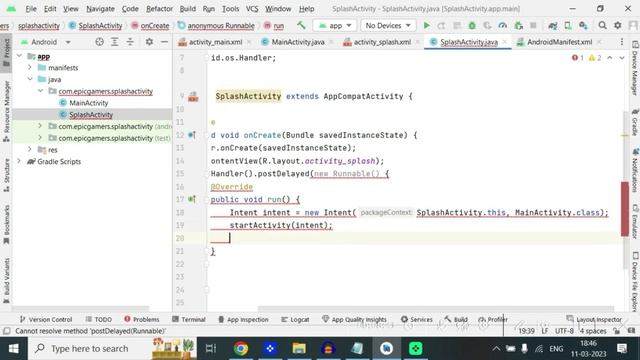
Task: Toggle the Gradle tool window on right
Action: [635, 121]
